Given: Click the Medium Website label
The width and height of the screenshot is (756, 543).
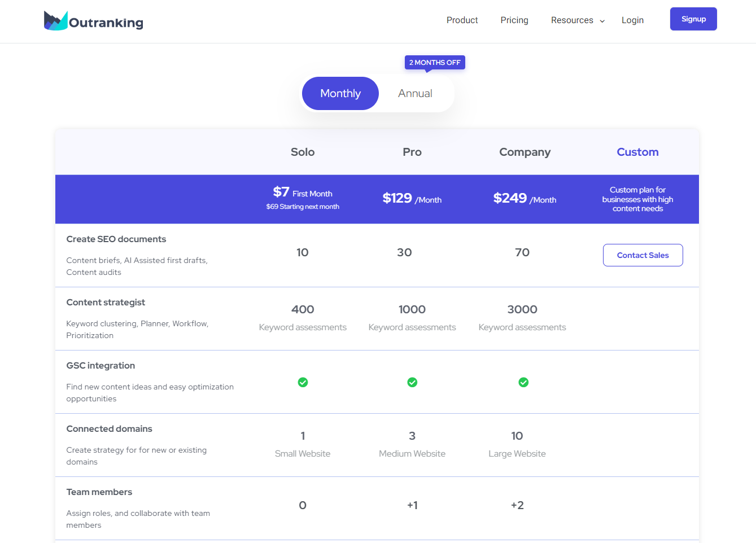Looking at the screenshot, I should [412, 454].
